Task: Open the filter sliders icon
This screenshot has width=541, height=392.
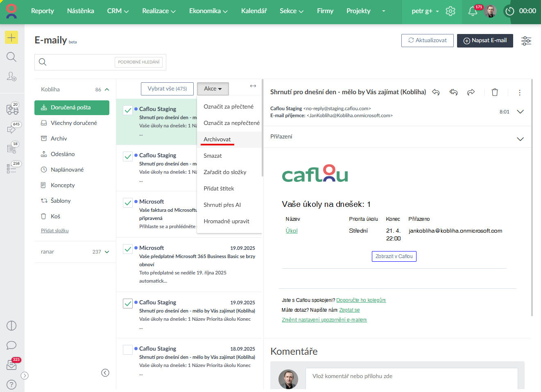Action: pos(526,41)
